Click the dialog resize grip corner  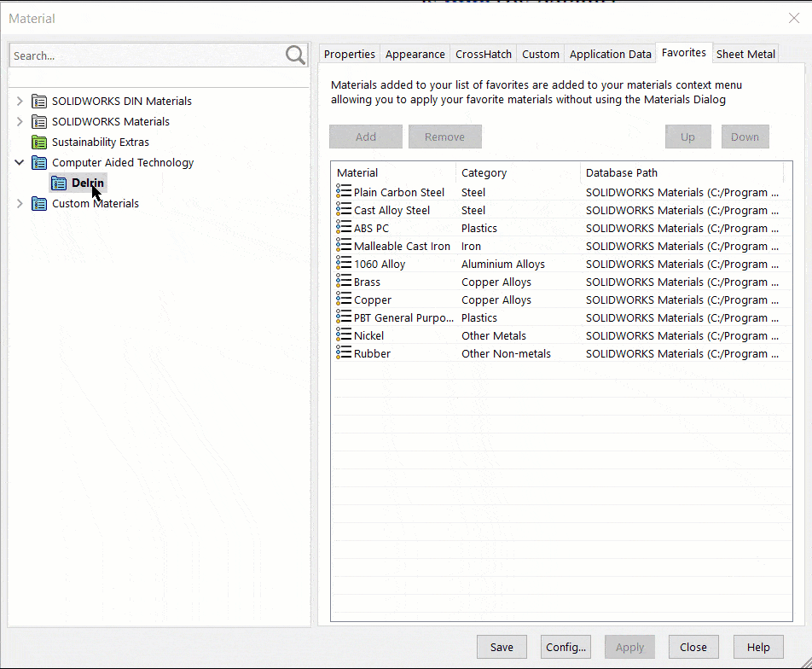[806, 663]
